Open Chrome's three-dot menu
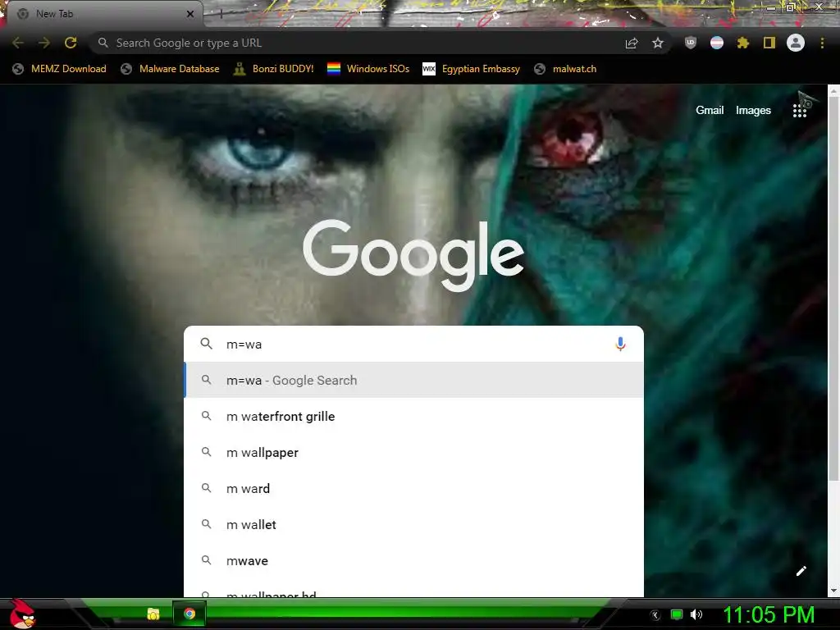 tap(822, 43)
